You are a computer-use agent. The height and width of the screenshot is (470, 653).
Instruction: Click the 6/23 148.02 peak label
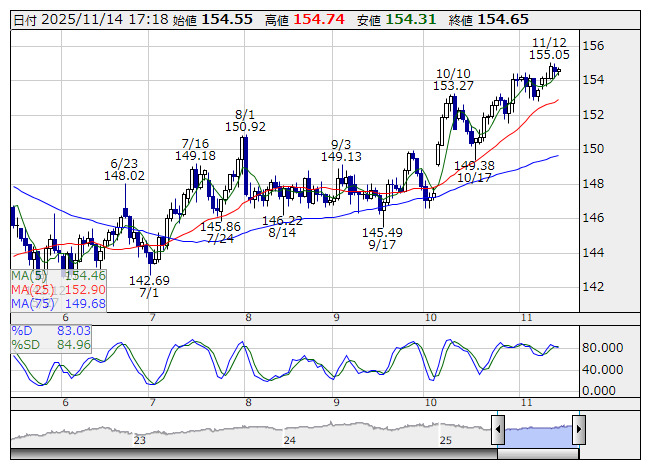tap(124, 169)
